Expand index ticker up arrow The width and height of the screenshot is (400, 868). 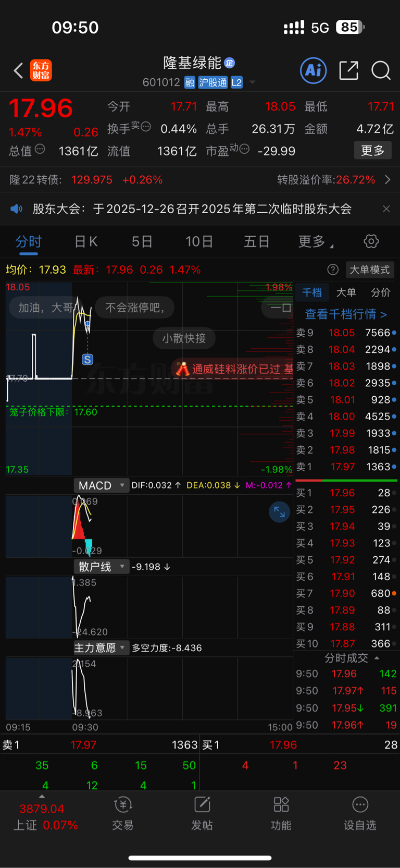click(42, 797)
